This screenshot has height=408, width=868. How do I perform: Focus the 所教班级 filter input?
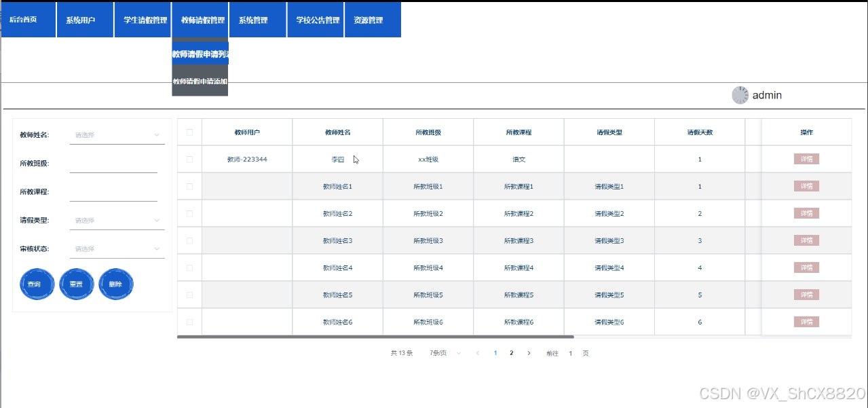point(113,164)
